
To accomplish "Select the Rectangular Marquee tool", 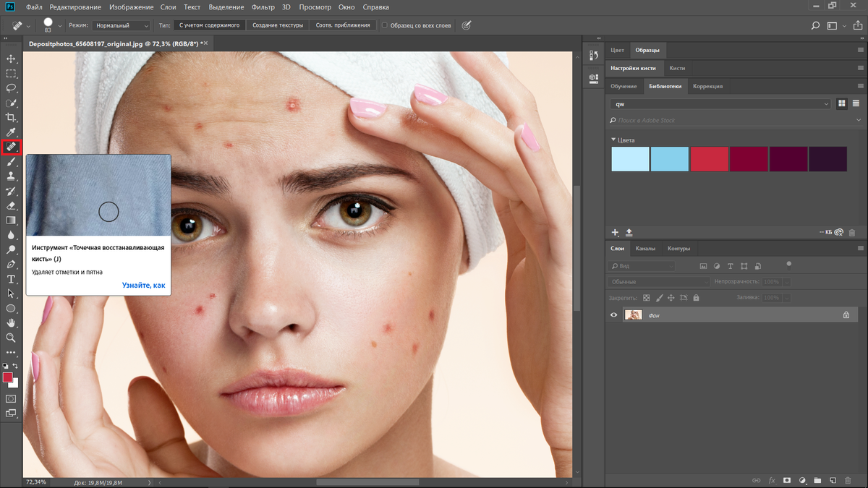I will [11, 74].
